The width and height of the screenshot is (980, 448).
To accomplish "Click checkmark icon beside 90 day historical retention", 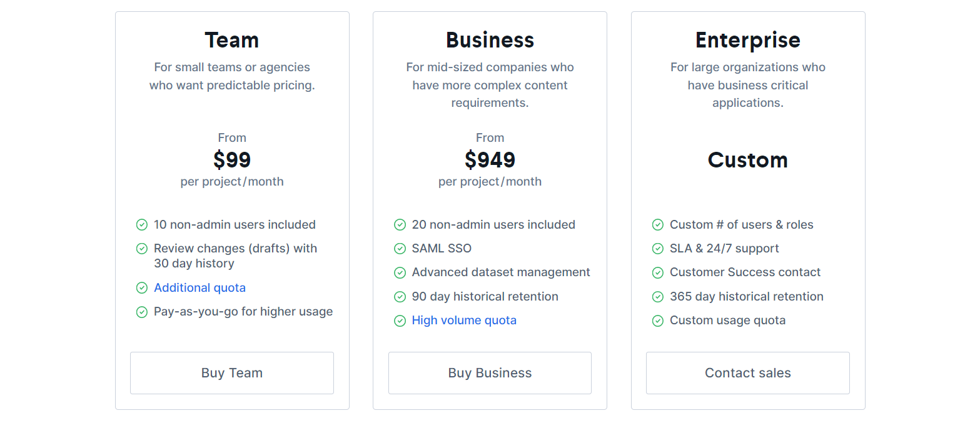I will [400, 297].
